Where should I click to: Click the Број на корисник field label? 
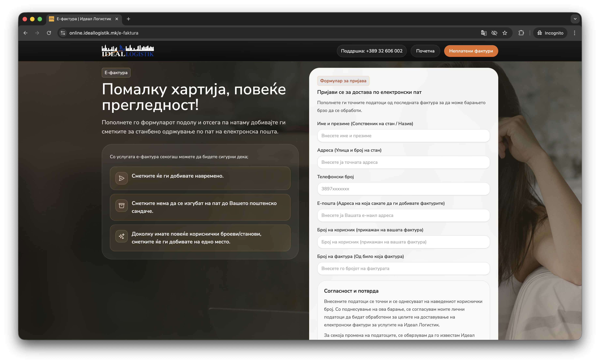[x=370, y=230]
